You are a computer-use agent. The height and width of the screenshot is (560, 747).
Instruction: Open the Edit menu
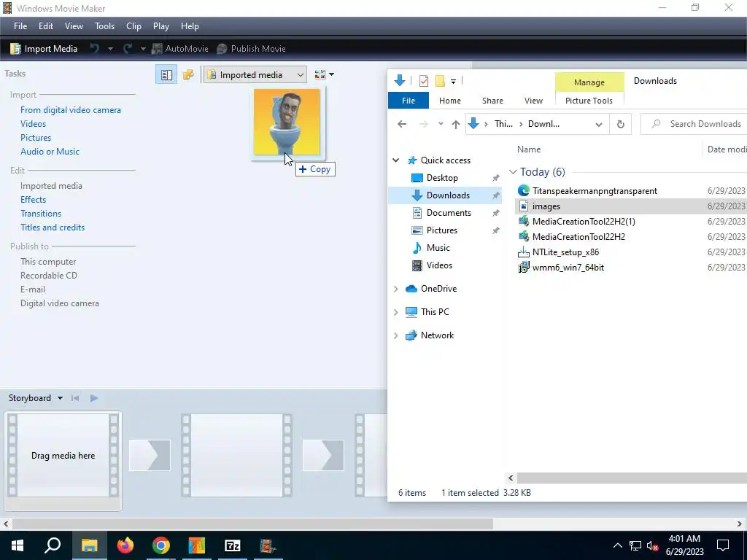[x=46, y=26]
